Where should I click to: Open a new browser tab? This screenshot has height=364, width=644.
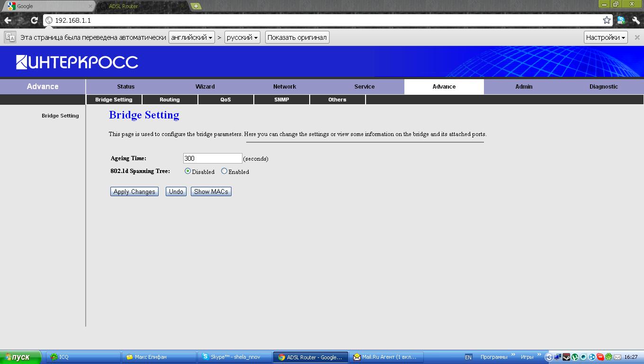[196, 6]
